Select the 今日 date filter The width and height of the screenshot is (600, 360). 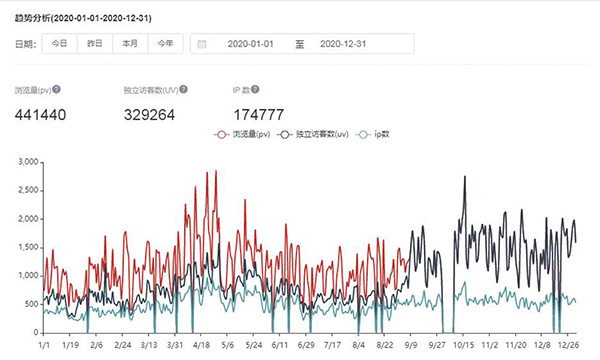(x=60, y=44)
